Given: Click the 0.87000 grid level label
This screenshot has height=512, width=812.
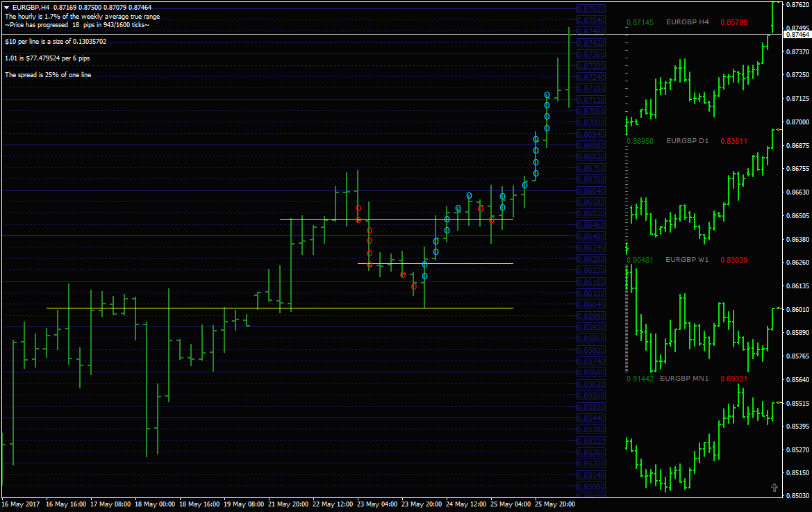Looking at the screenshot, I should (591, 122).
